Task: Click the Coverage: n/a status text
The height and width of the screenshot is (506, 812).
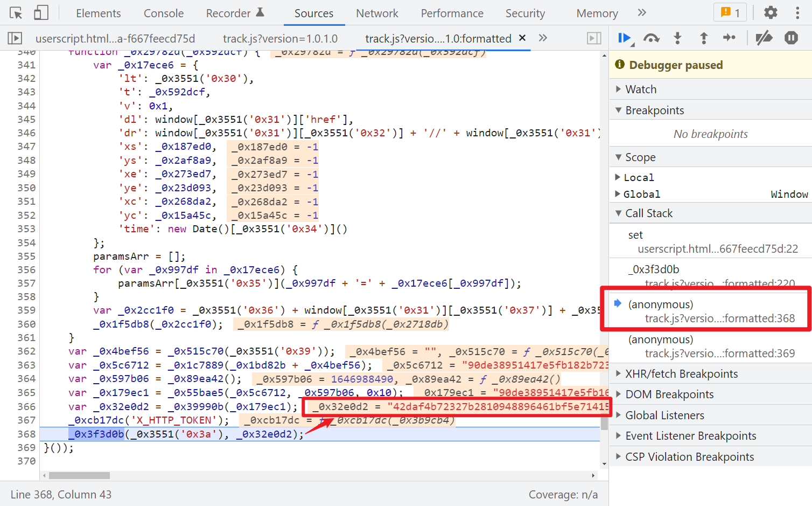Action: point(563,494)
